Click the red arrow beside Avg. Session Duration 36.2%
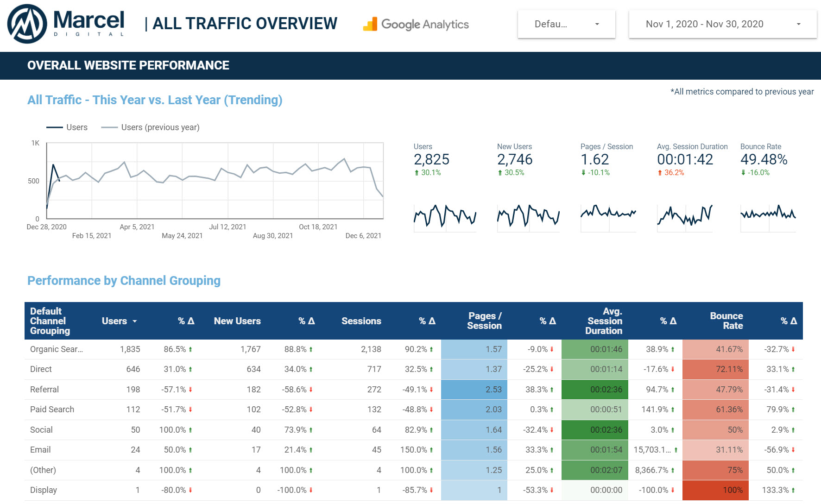This screenshot has height=504, width=821. tap(661, 172)
